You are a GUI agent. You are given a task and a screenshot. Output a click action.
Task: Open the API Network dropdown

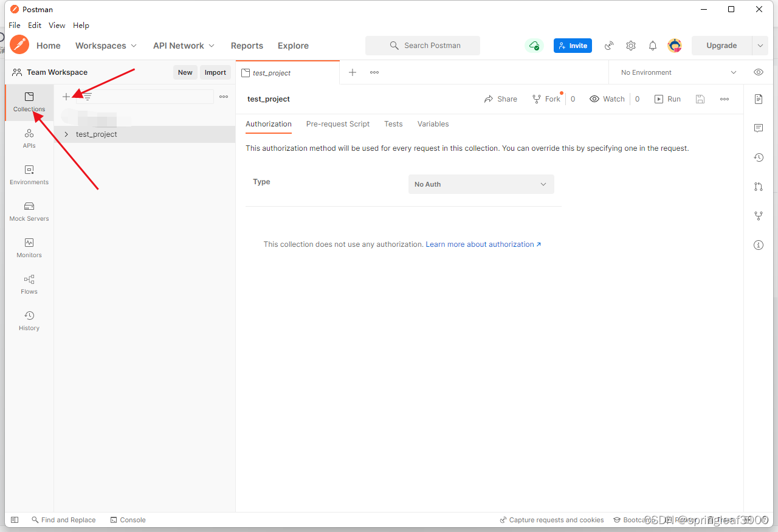click(184, 46)
